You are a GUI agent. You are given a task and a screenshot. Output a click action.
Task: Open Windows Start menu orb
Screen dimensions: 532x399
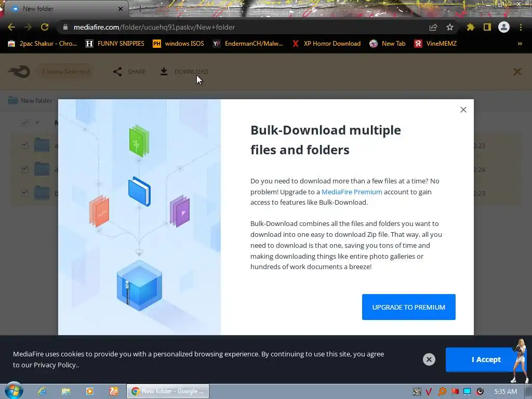14,391
